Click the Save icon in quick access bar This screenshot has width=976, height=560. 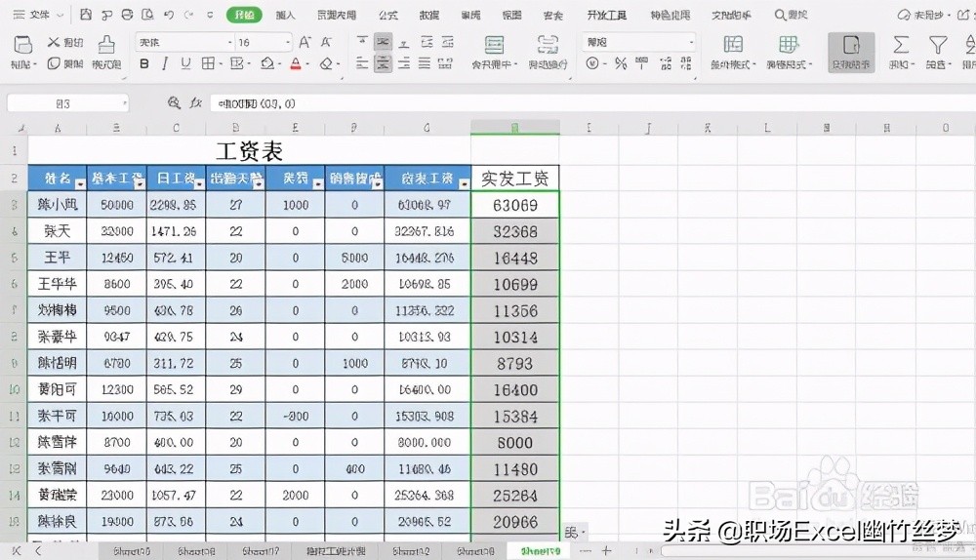click(86, 15)
